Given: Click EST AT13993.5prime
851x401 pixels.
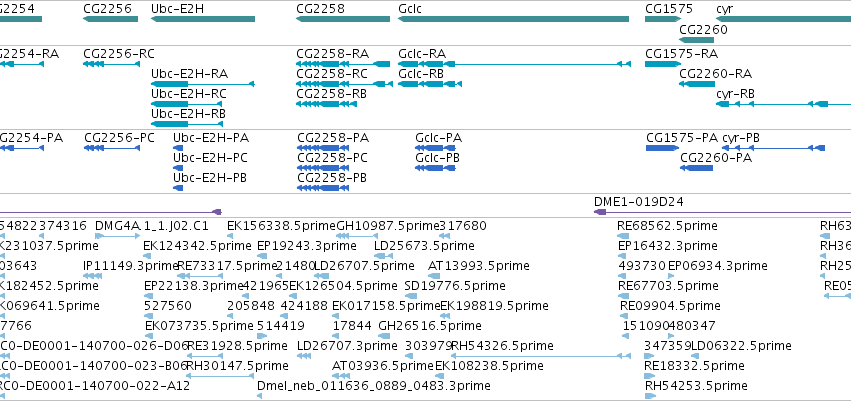Looking at the screenshot, I should [x=434, y=276].
